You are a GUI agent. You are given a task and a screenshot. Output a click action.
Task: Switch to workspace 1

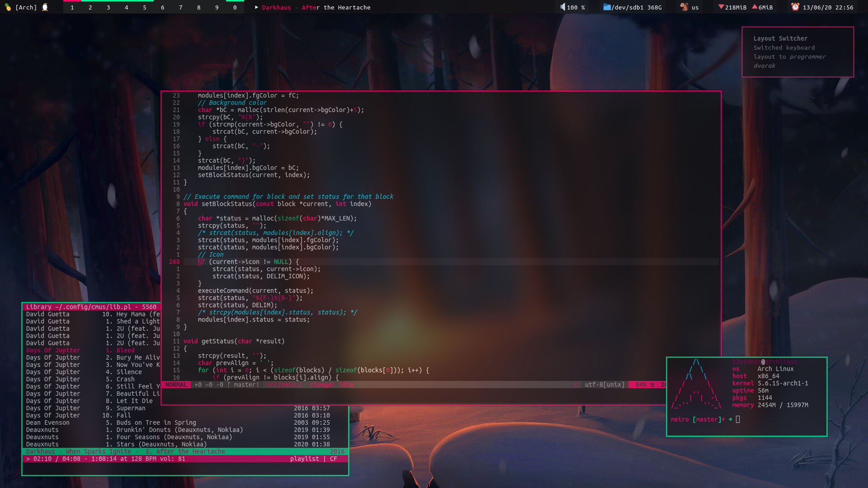(x=72, y=7)
